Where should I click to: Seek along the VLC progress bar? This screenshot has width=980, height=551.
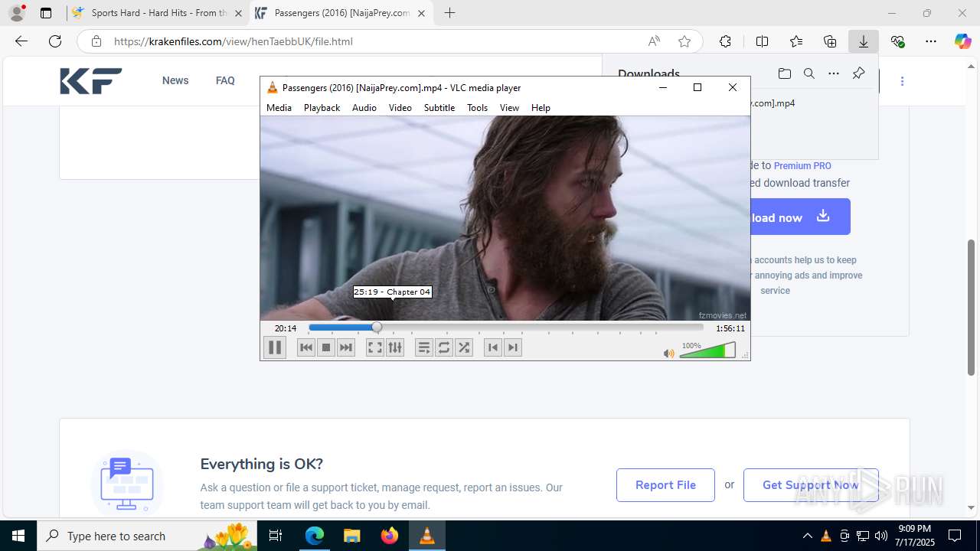[x=505, y=328]
